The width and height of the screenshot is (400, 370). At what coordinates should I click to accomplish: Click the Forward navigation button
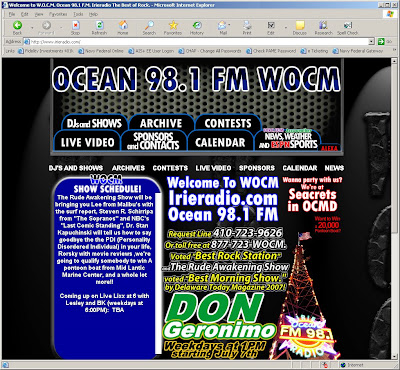pos(46,27)
